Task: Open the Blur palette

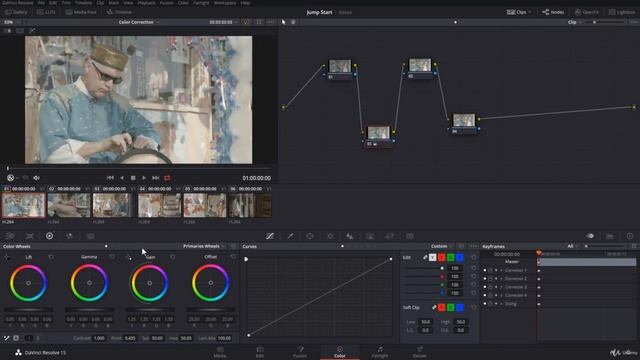Action: click(350, 236)
